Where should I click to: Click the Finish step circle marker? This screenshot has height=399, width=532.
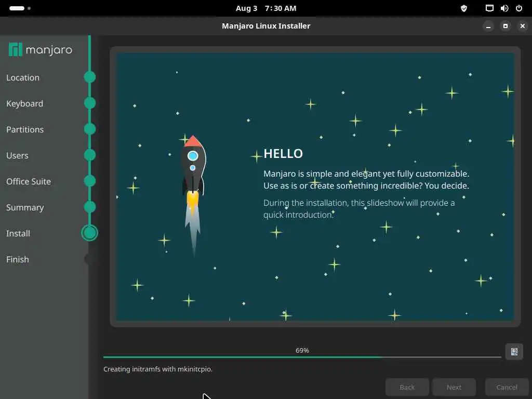tap(89, 259)
